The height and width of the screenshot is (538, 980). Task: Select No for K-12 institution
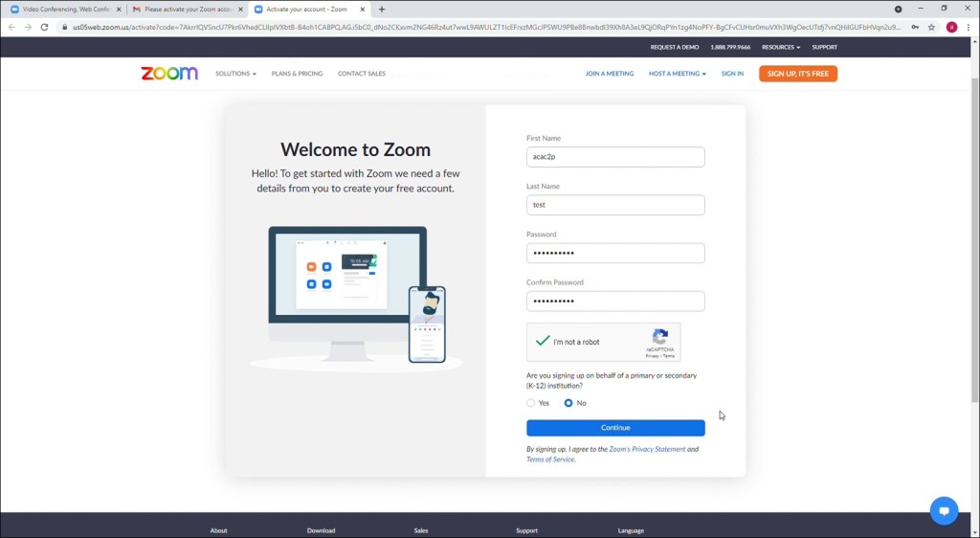click(568, 403)
